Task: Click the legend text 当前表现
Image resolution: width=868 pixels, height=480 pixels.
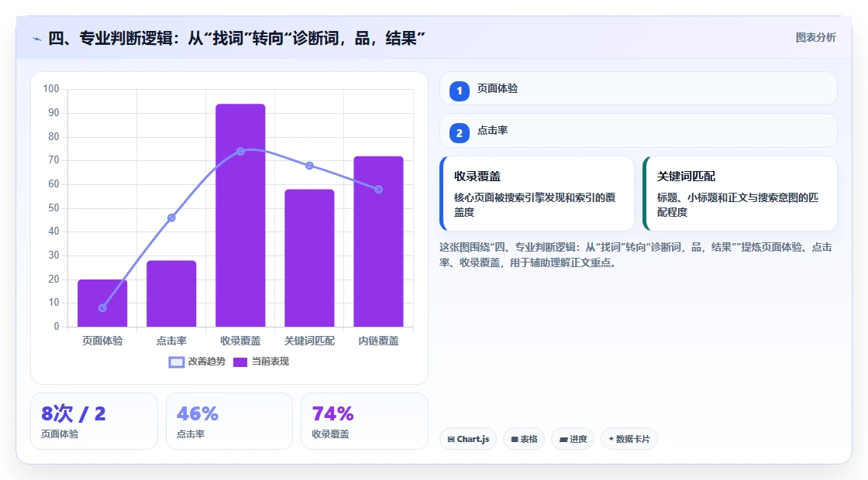Action: tap(270, 362)
